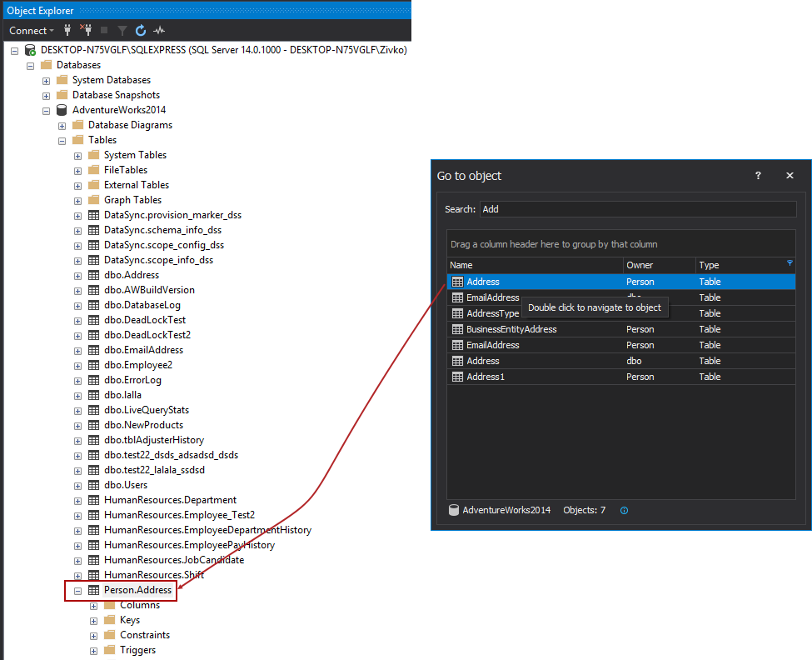Screen dimensions: 812x660
Task: Select the Address1 row owned by Person
Action: (486, 377)
